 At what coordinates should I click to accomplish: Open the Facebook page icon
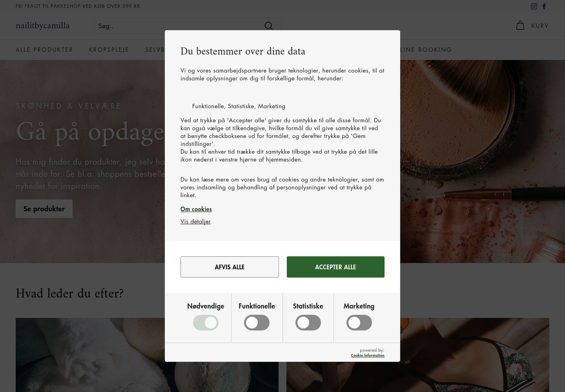(544, 6)
